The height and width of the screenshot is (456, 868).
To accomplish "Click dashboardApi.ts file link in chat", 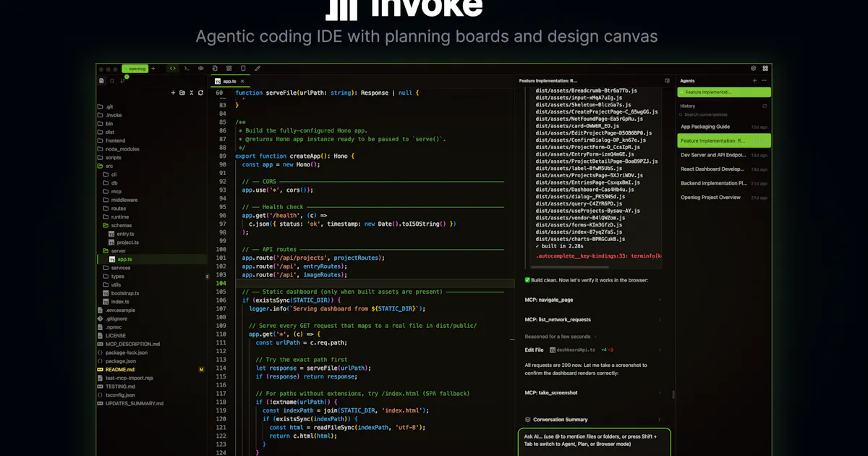I will point(572,350).
